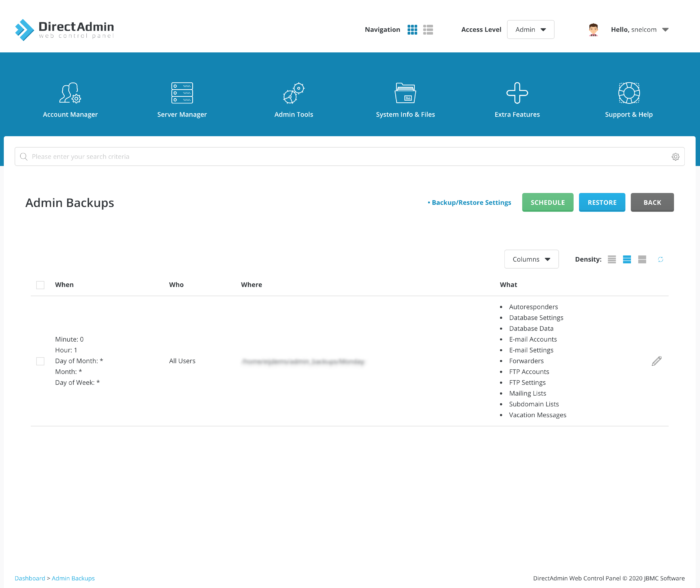Click the Extra Features plus icon
This screenshot has height=588, width=700.
517,93
